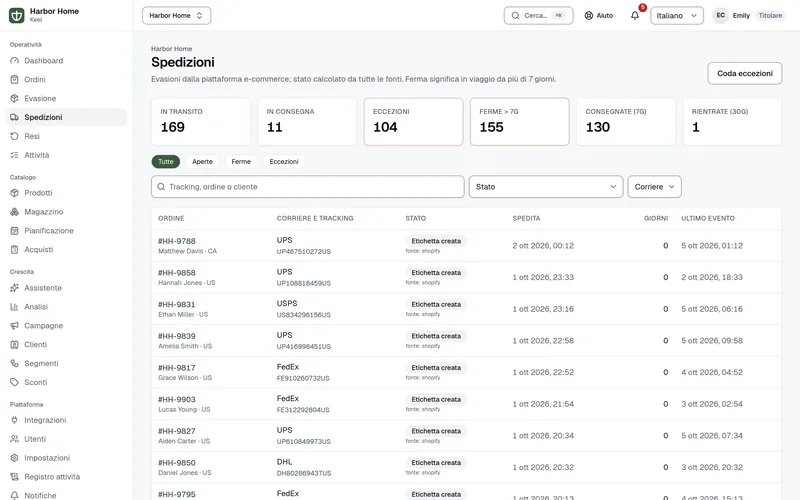Select the Ferme filter tab

click(241, 162)
